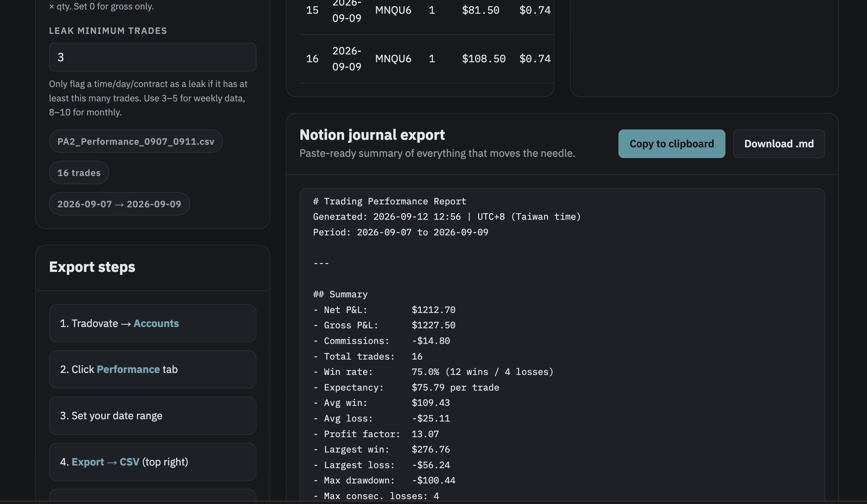Click the Commissions -$14.80 line
This screenshot has height=504, width=867.
(381, 341)
